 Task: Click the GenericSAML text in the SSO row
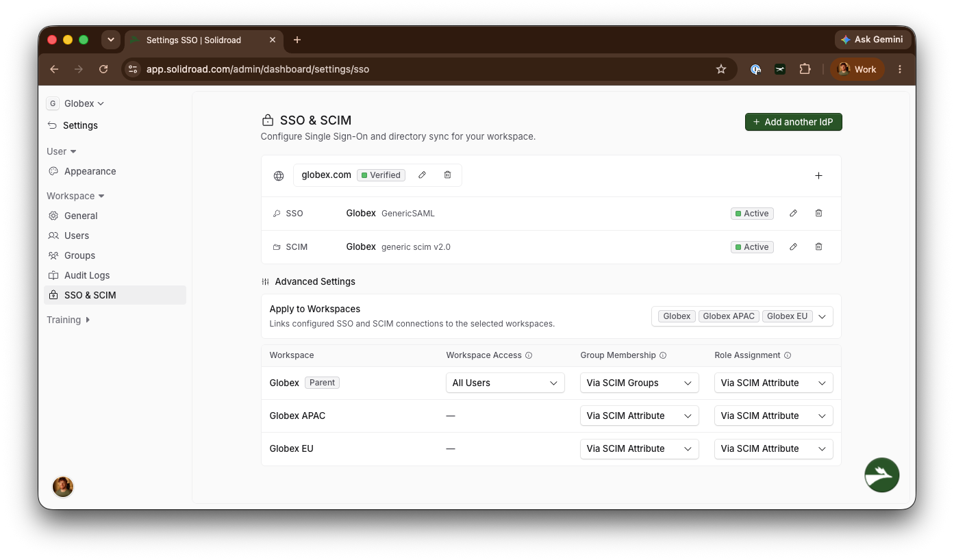(408, 214)
